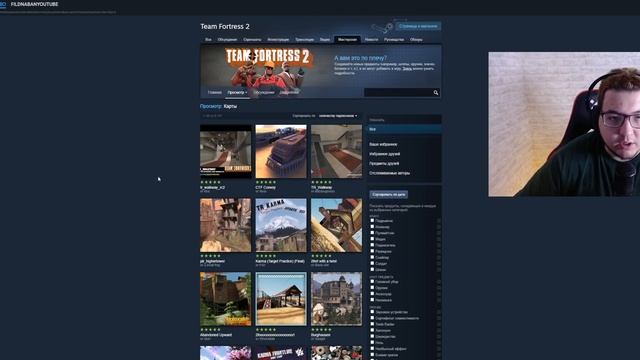640x360 pixels.
Task: Check the Разведчик class checkbox
Action: tap(372, 251)
